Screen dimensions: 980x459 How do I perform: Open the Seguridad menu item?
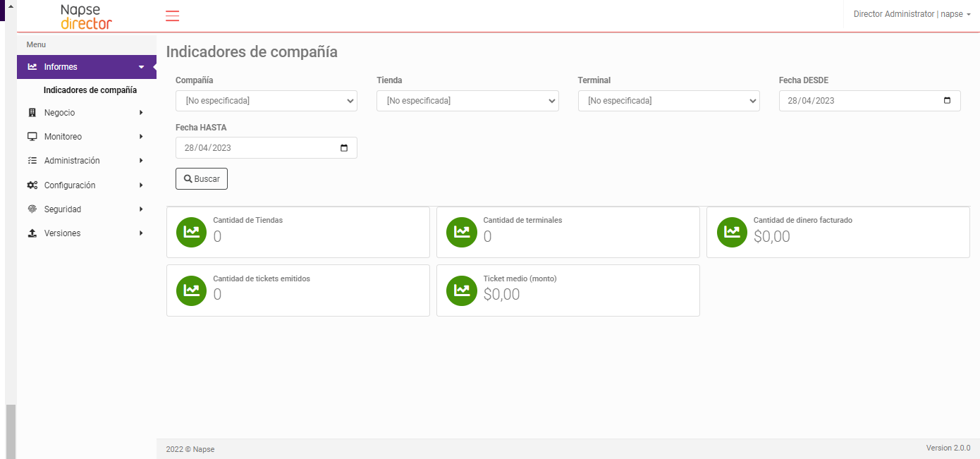pos(87,209)
